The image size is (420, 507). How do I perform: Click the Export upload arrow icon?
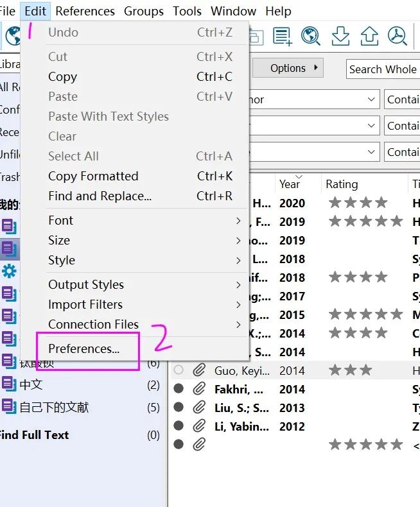point(369,36)
